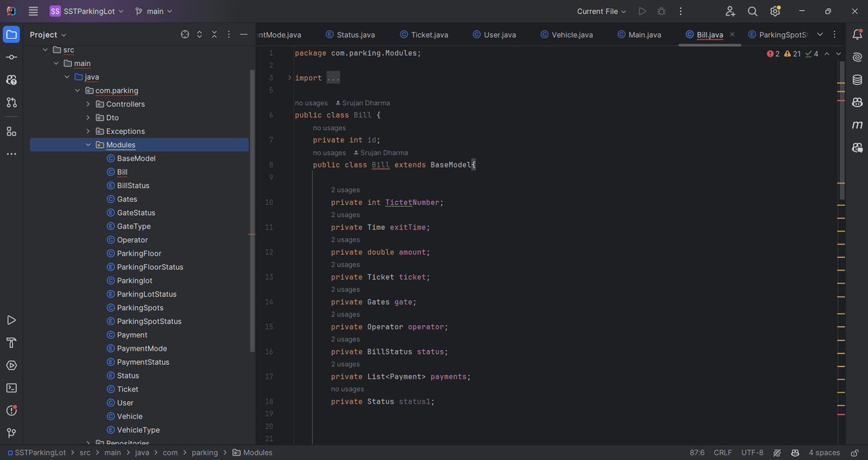Show the Notifications bell panel
Image resolution: width=868 pixels, height=460 pixels.
(857, 35)
